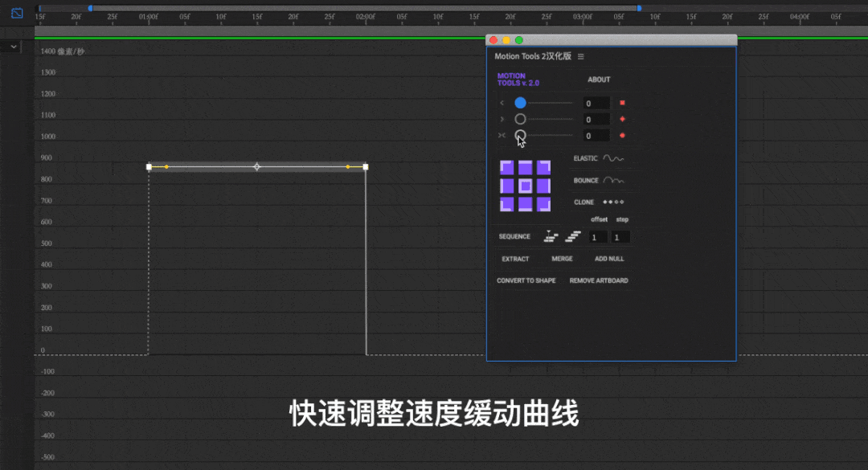Click the green zoom button of Motion Tools window

click(x=518, y=40)
